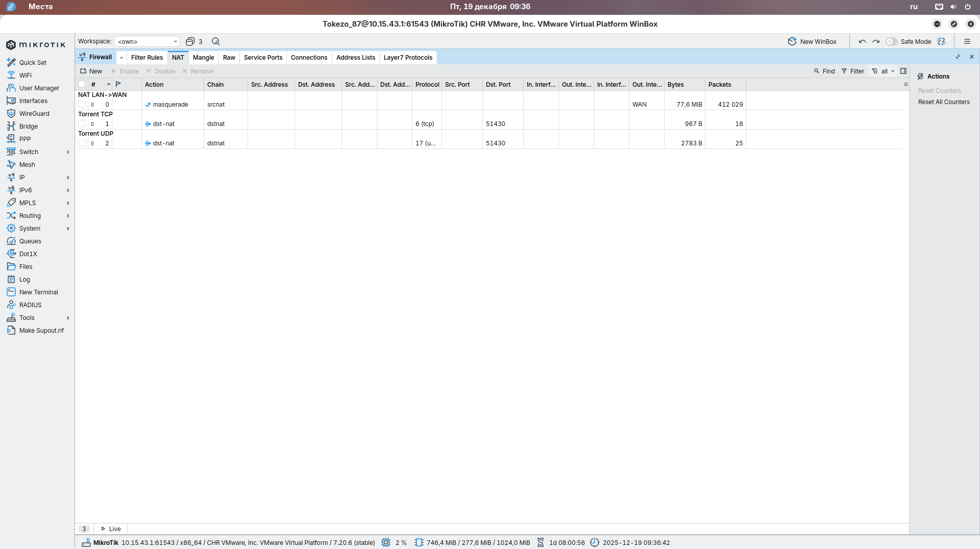Open the Queues sidebar item
Screen dimensions: 980x549
30,241
